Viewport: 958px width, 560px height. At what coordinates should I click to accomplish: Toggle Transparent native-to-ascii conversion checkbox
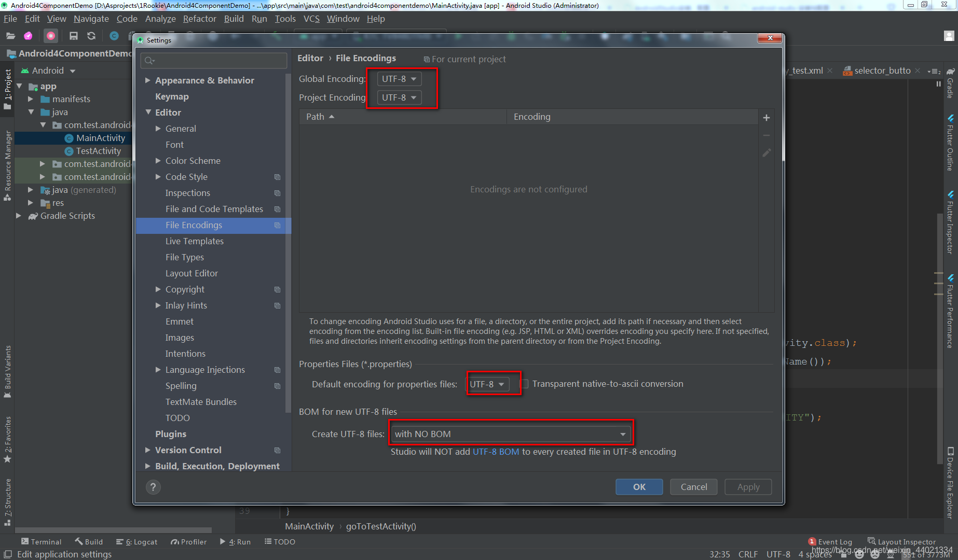click(525, 384)
